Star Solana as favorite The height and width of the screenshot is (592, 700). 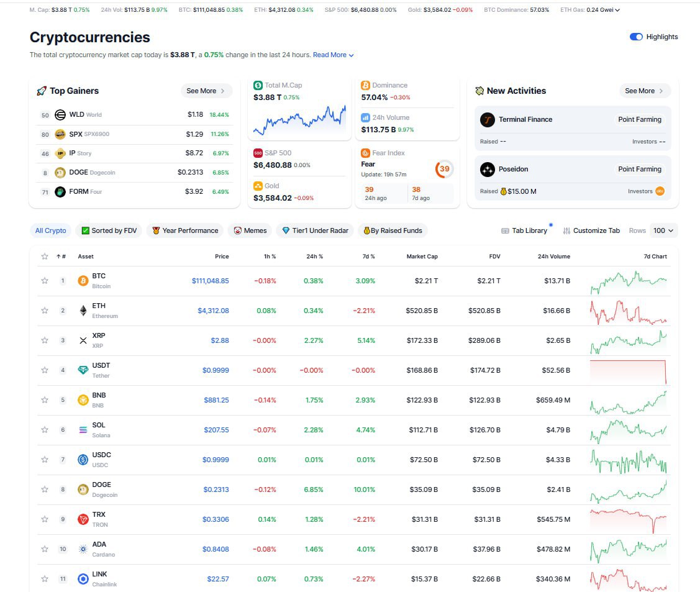pos(45,430)
